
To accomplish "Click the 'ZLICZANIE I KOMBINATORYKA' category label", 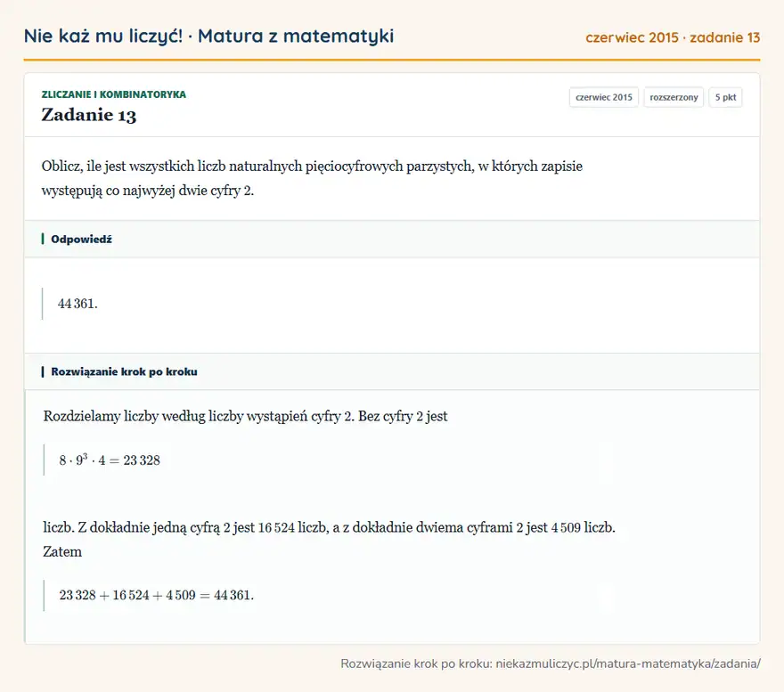I will (x=113, y=94).
